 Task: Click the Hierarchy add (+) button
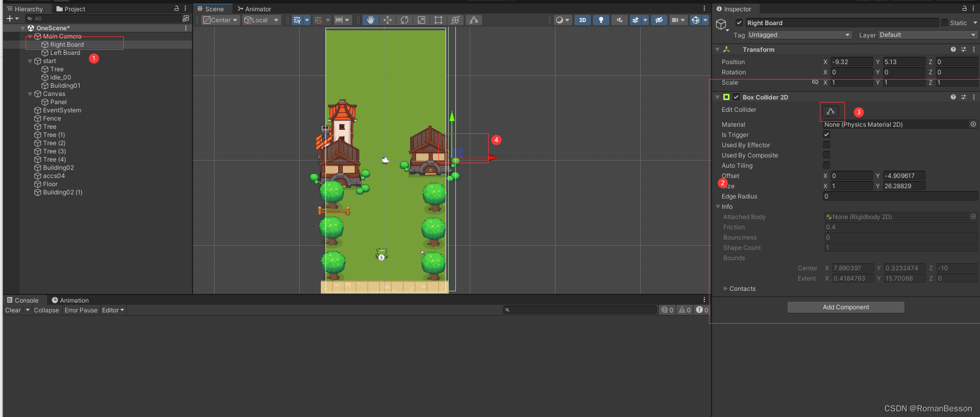(9, 18)
